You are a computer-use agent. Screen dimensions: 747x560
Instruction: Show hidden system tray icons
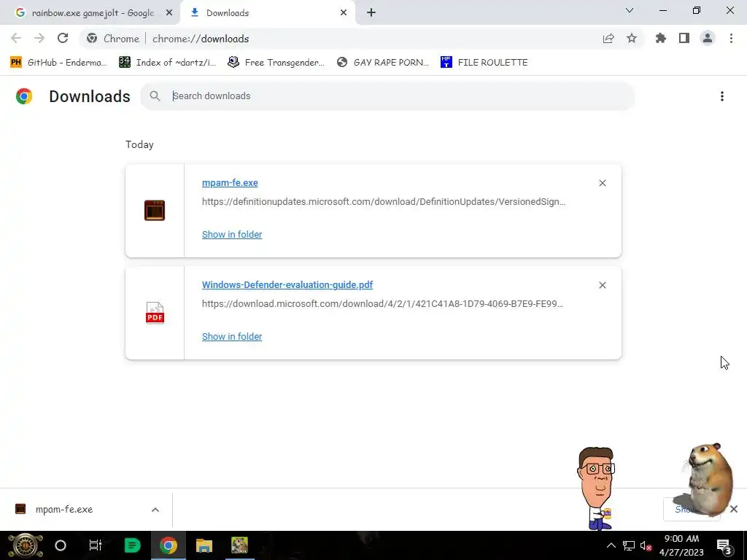point(611,545)
